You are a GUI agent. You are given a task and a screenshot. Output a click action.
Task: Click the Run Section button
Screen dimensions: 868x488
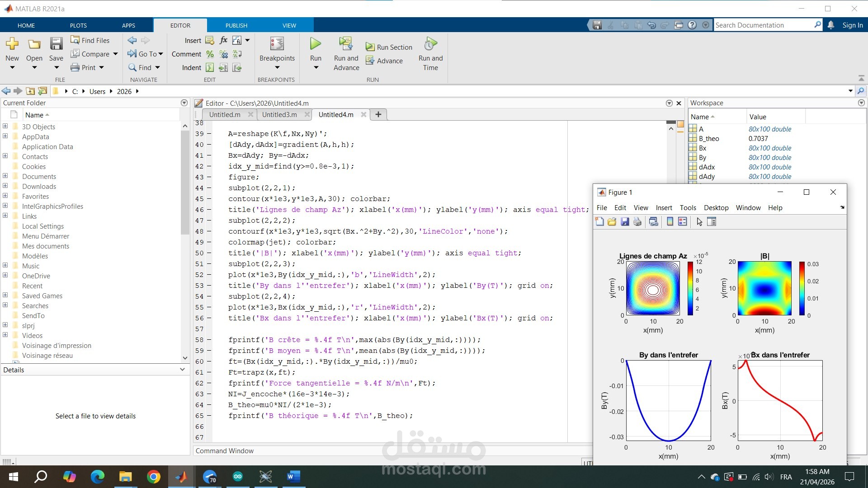(x=389, y=47)
